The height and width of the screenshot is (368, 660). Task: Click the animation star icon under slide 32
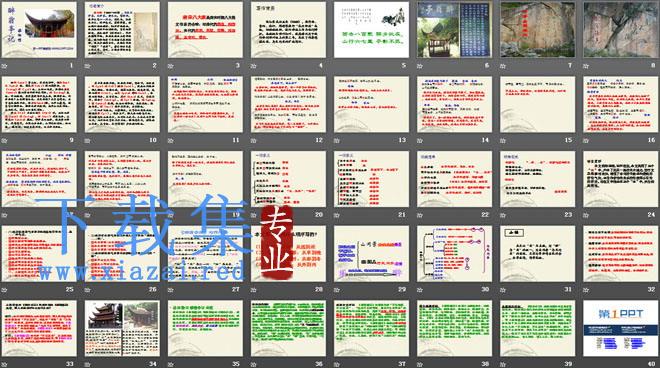click(x=586, y=290)
